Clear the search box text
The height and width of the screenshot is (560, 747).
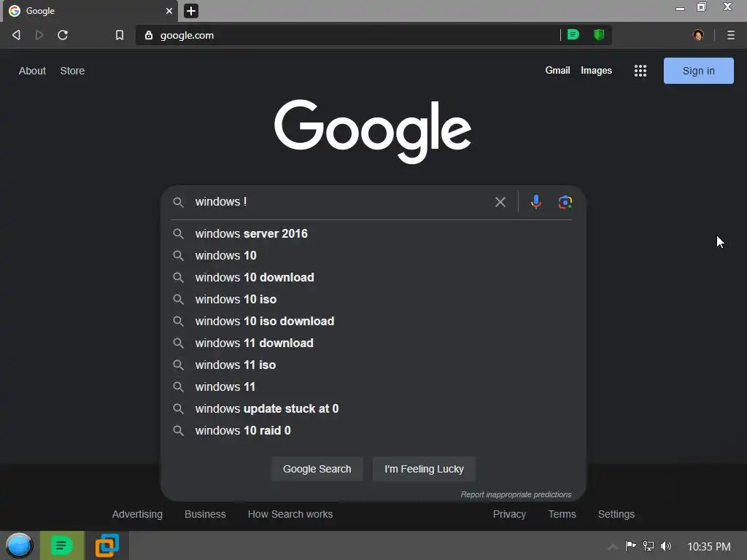[500, 202]
